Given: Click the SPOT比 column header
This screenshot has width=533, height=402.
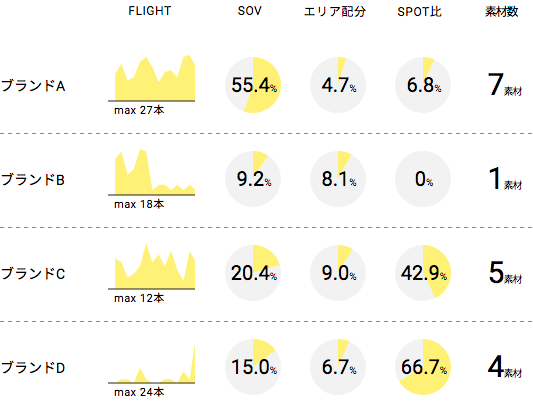Looking at the screenshot, I should click(x=419, y=12).
